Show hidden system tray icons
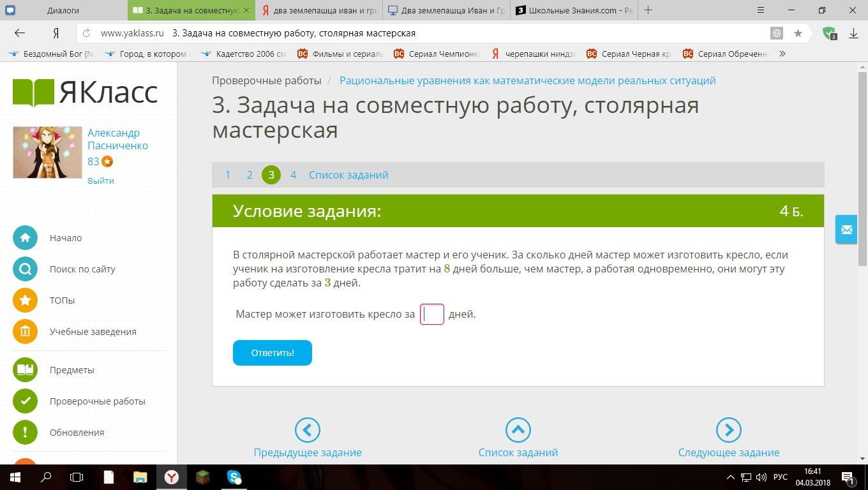 731,477
